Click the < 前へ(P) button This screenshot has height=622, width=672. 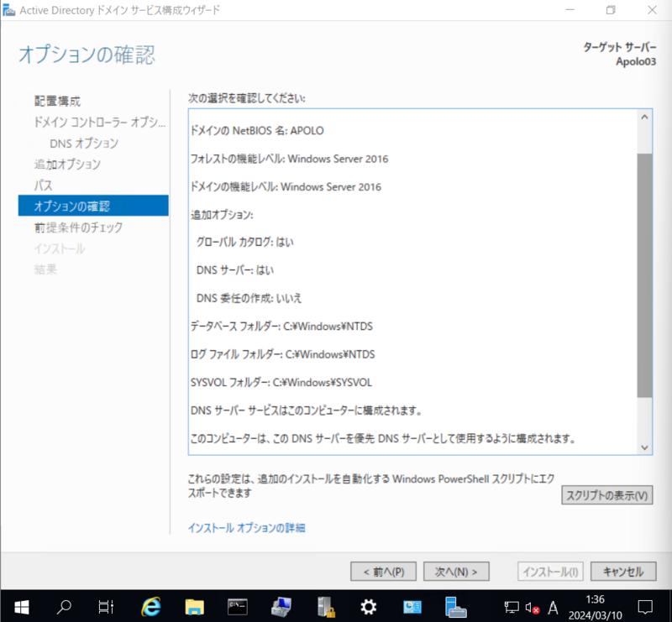coord(383,572)
